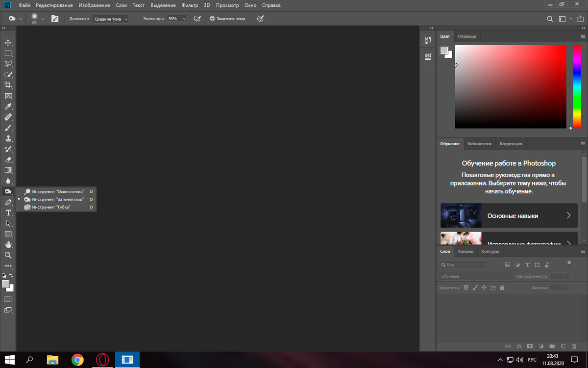Image resolution: width=588 pixels, height=368 pixels.
Task: Open the layer filter 'Вид' dropdown
Action: point(463,264)
